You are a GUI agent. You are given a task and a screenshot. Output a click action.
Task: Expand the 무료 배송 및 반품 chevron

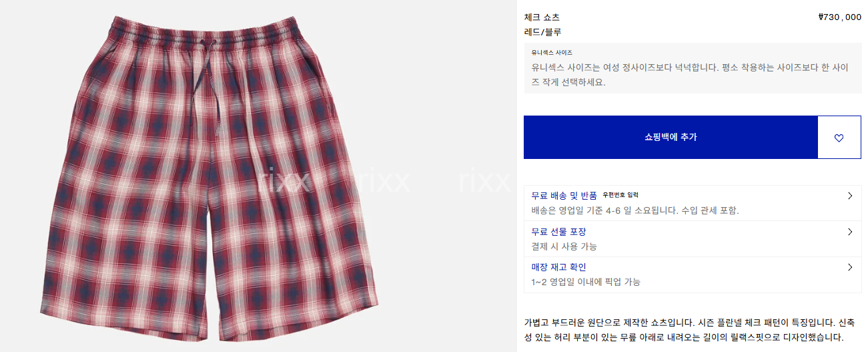pos(850,196)
